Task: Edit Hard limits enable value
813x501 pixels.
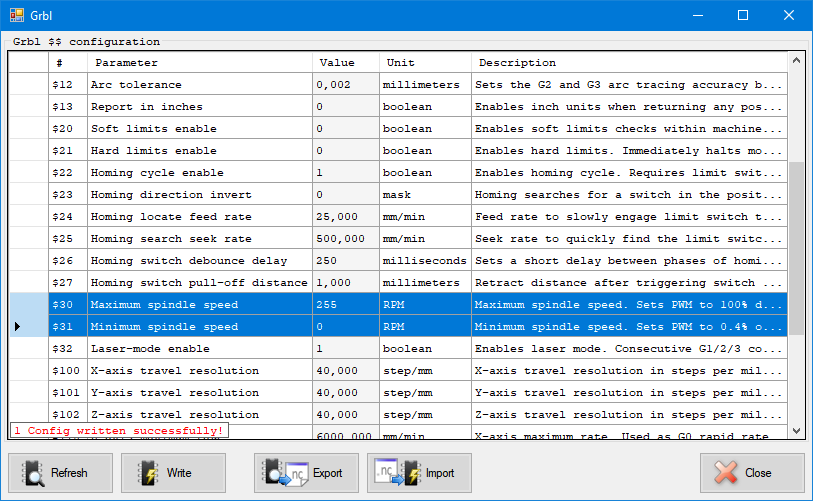Action: tap(346, 150)
